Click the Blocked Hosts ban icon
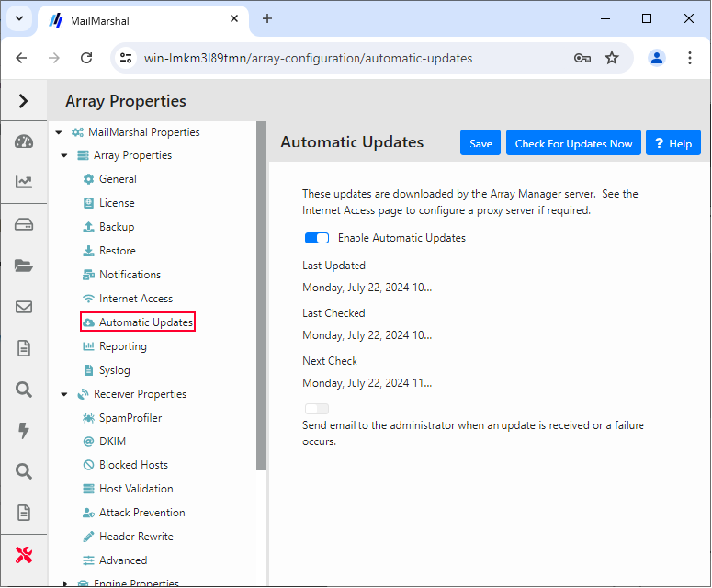This screenshot has width=712, height=588. click(x=88, y=465)
